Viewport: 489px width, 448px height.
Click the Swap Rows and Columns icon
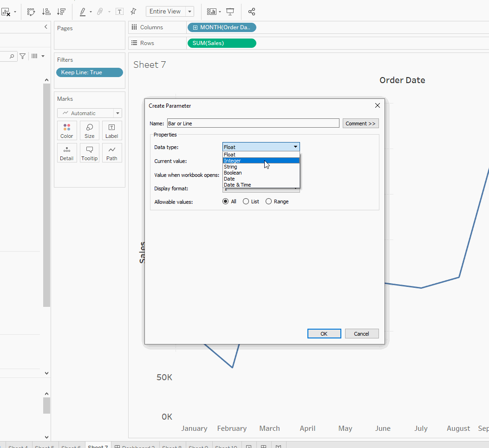pos(31,12)
